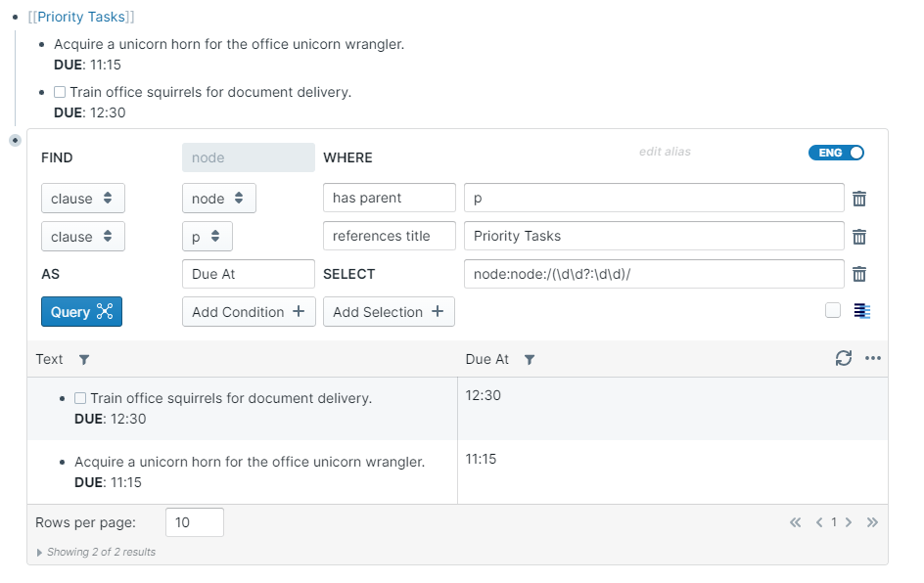Delete the 'references title' clause row
Image resolution: width=924 pixels, height=583 pixels.
pyautogui.click(x=859, y=237)
